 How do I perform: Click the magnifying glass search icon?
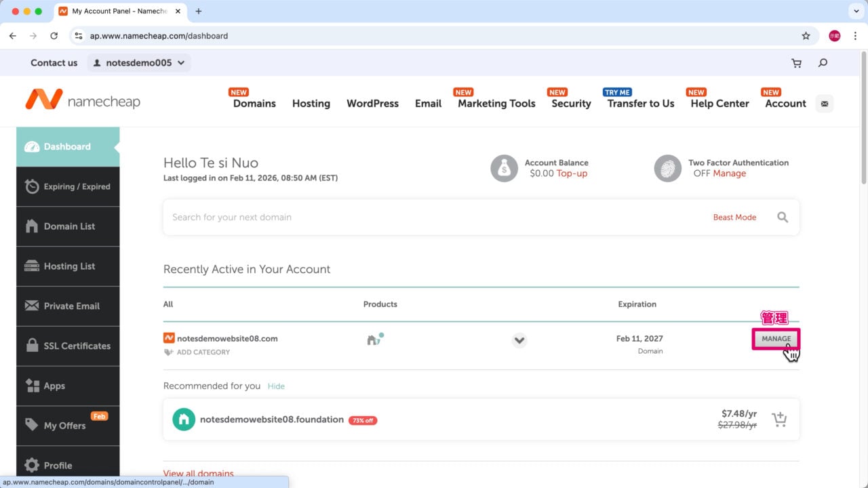coord(823,62)
